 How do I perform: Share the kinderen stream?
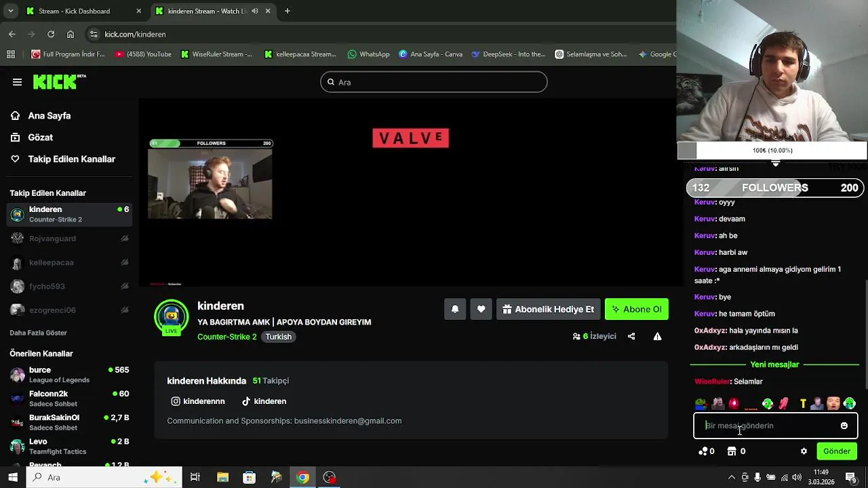point(631,336)
